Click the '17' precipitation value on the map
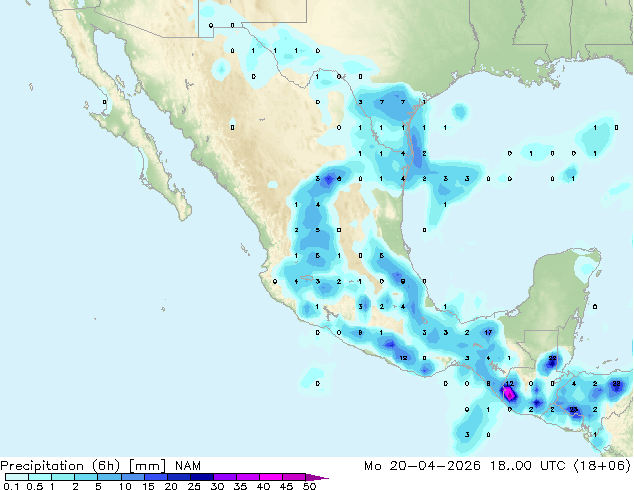The image size is (634, 490). [x=488, y=332]
